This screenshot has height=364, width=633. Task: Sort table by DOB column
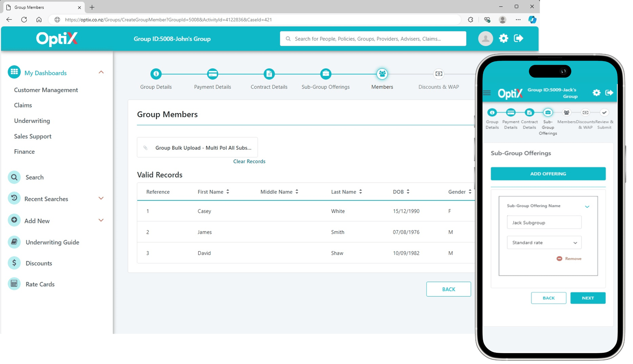pyautogui.click(x=408, y=192)
